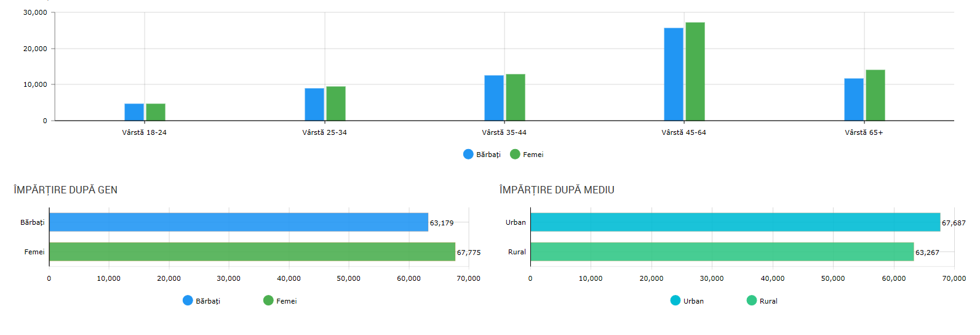Click the horizontal Femei bar showing 67,775
The height and width of the screenshot is (335, 980).
point(252,252)
